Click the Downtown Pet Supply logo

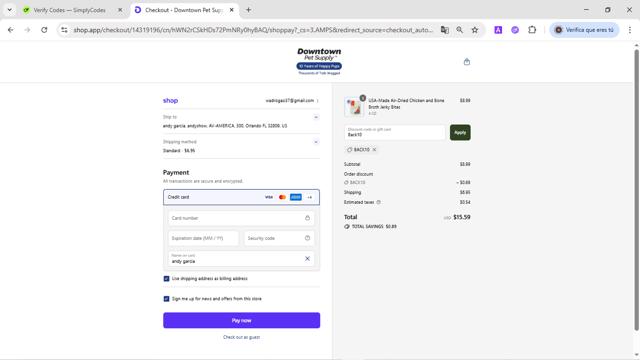319,61
